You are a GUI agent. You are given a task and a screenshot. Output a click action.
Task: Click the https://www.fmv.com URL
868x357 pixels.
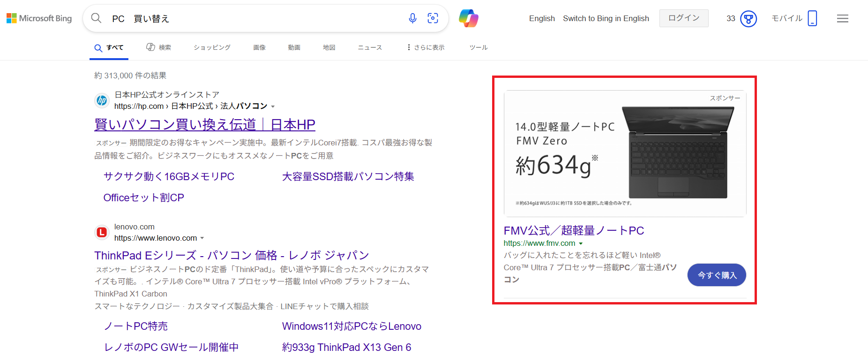tap(539, 243)
